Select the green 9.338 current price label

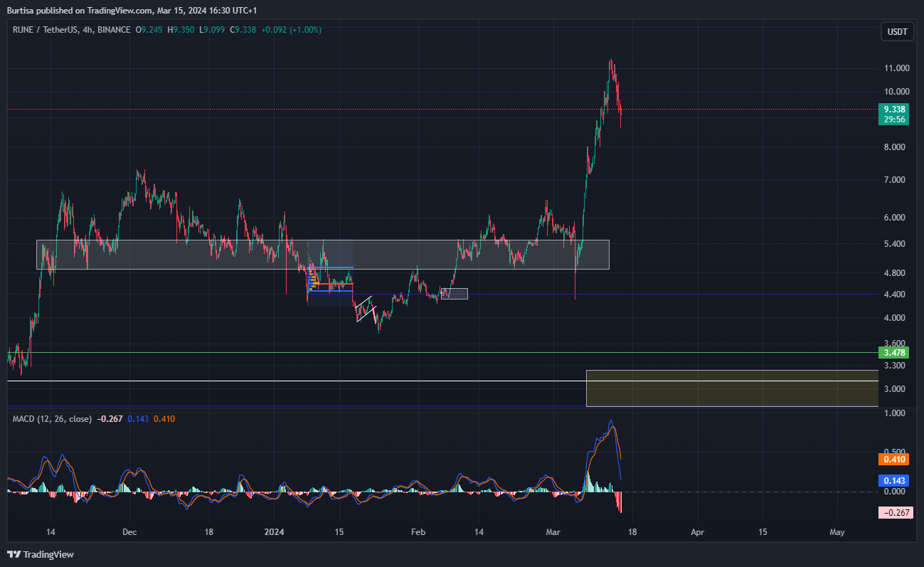(x=894, y=109)
